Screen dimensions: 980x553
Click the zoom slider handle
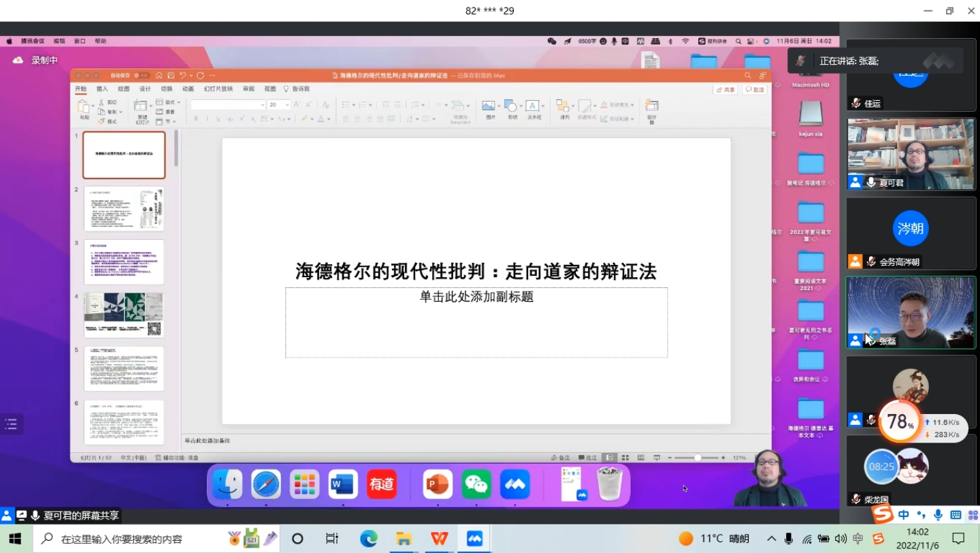[698, 458]
